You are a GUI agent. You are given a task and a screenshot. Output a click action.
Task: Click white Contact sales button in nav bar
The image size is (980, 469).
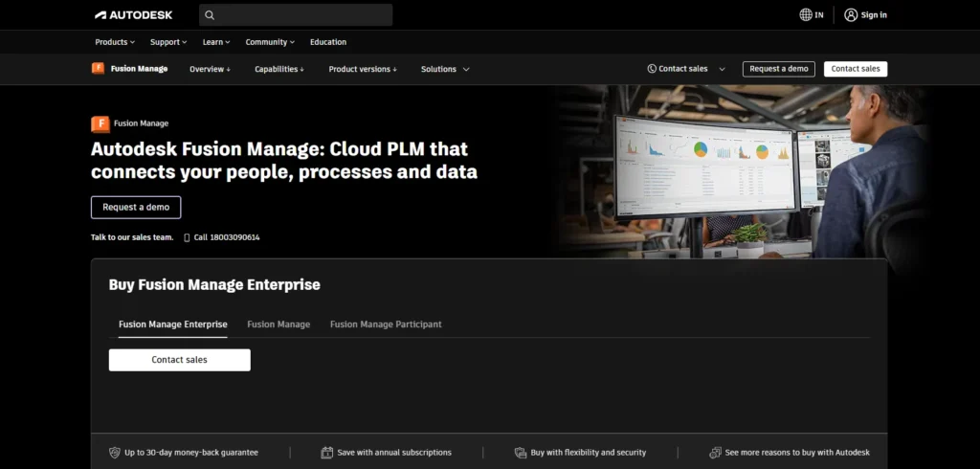[855, 69]
